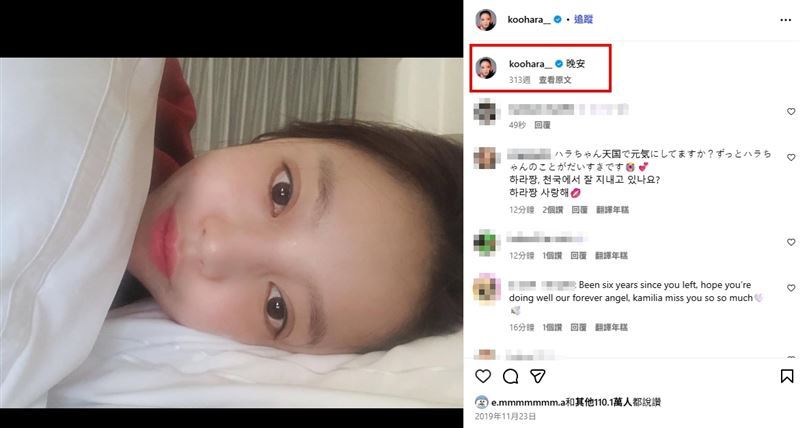The image size is (800, 428).
Task: Click koohara__ username in post header
Action: [529, 19]
